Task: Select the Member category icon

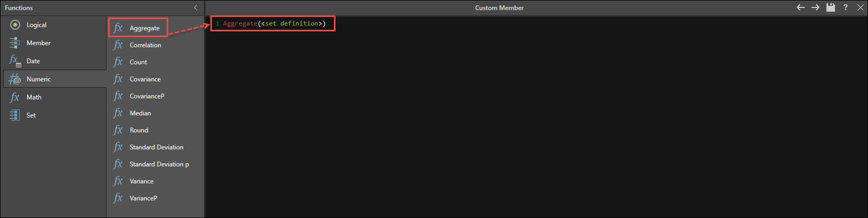Action: pyautogui.click(x=15, y=43)
